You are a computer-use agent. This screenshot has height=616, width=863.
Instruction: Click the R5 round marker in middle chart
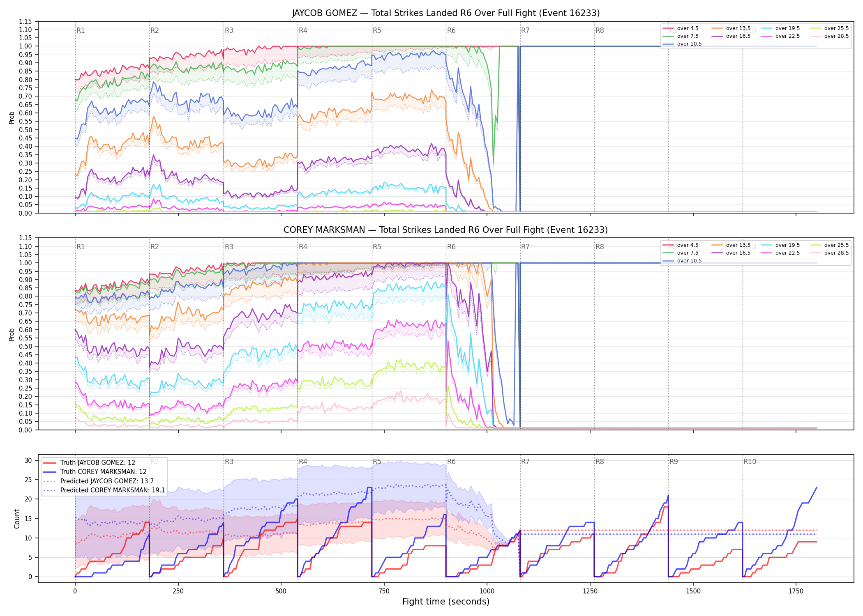pos(377,247)
